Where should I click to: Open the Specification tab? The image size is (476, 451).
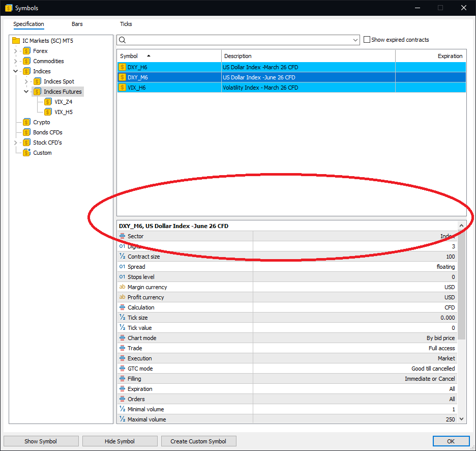(x=28, y=24)
